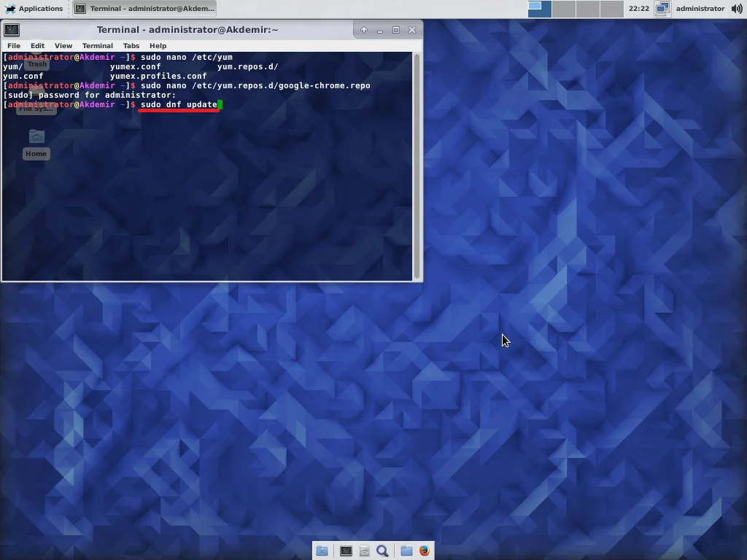Viewport: 747px width, 560px height.
Task: Open the View menu in Terminal
Action: tap(63, 46)
